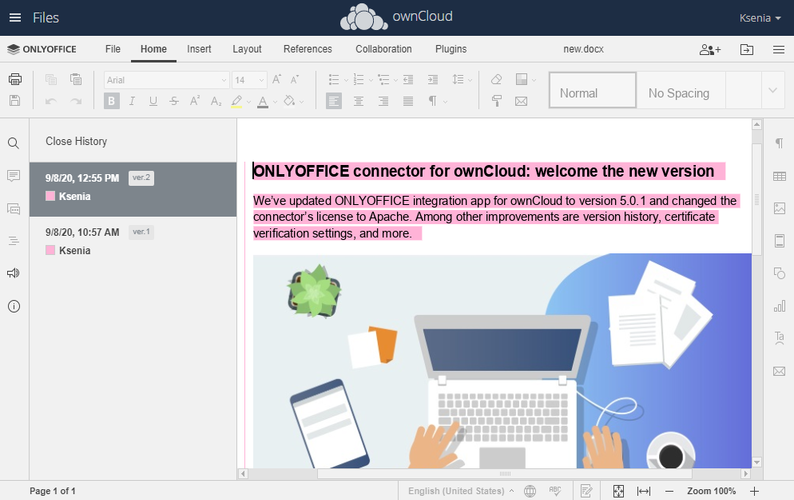Viewport: 794px width, 500px height.
Task: Align text left
Action: point(333,101)
